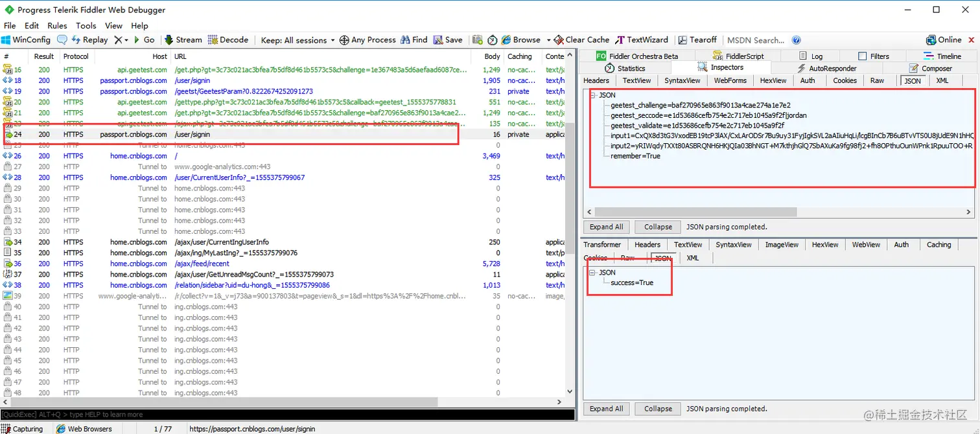Open the Rules menu

(x=57, y=26)
